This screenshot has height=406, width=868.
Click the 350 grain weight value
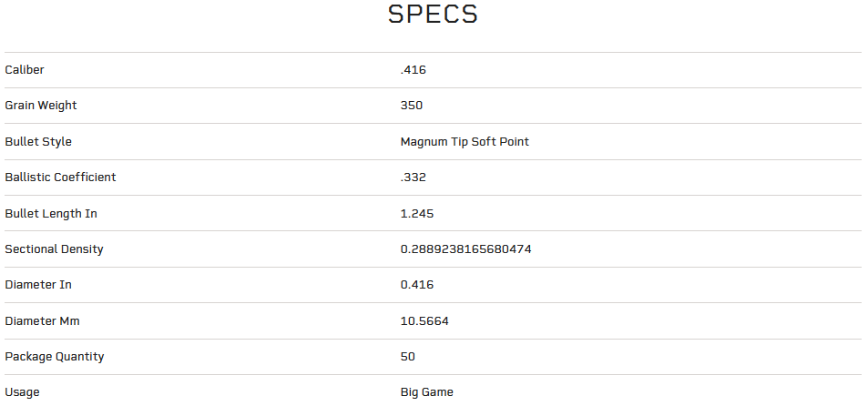pos(412,106)
